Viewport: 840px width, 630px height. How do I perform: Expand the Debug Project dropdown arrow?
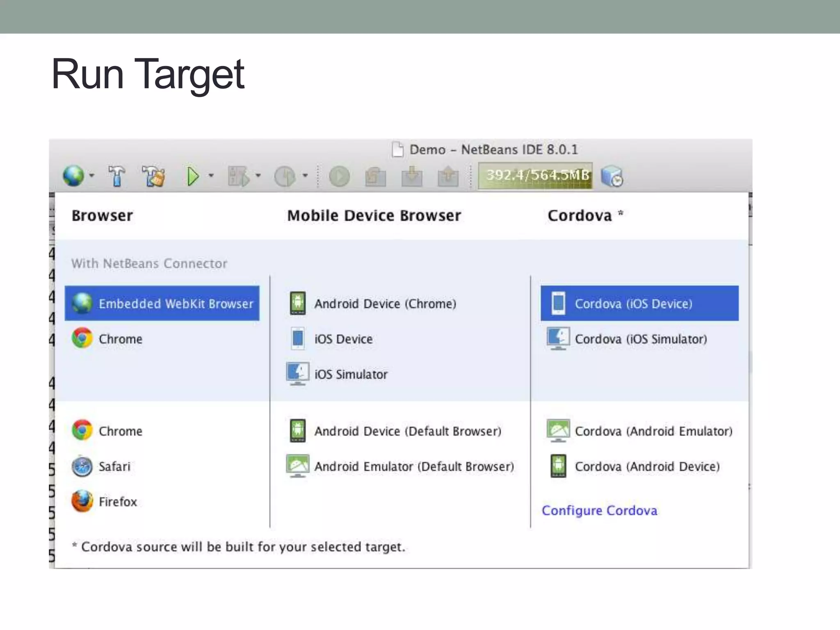(258, 176)
